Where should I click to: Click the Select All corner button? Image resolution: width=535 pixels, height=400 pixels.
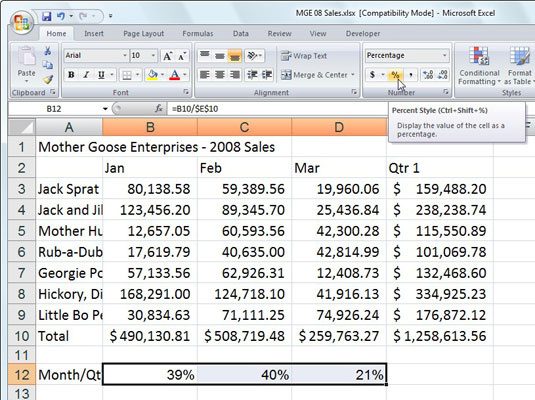(22, 127)
